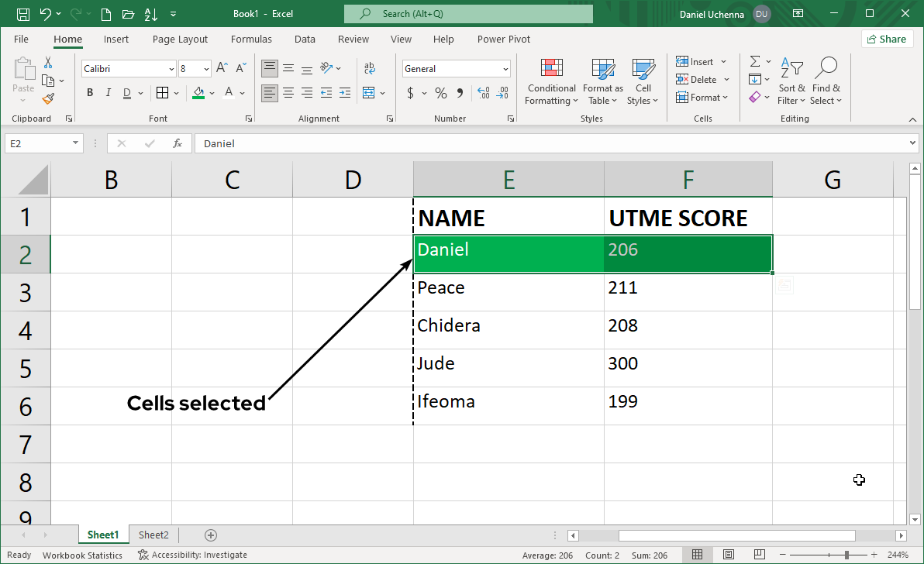Viewport: 924px width, 564px height.
Task: Click the Save icon in title bar
Action: (x=22, y=14)
